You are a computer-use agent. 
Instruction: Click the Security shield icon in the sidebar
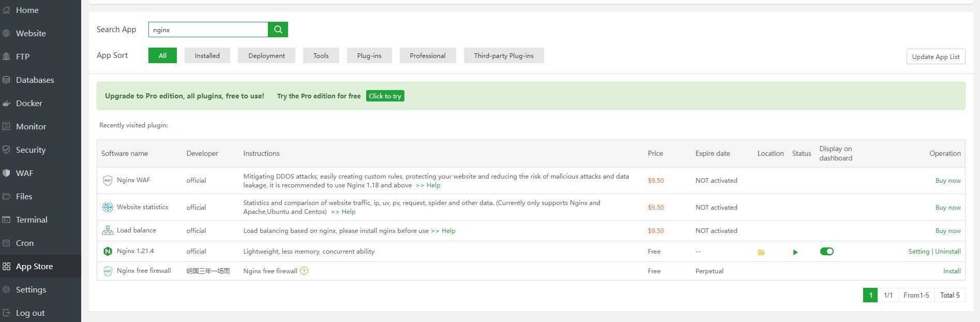tap(6, 150)
